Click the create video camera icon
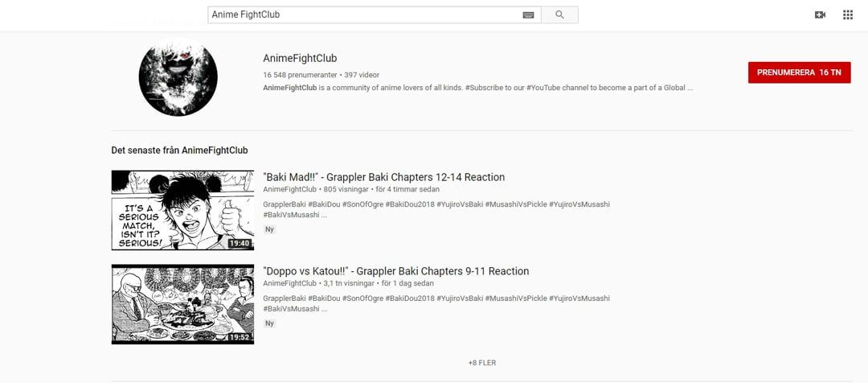Image resolution: width=868 pixels, height=383 pixels. pos(820,15)
